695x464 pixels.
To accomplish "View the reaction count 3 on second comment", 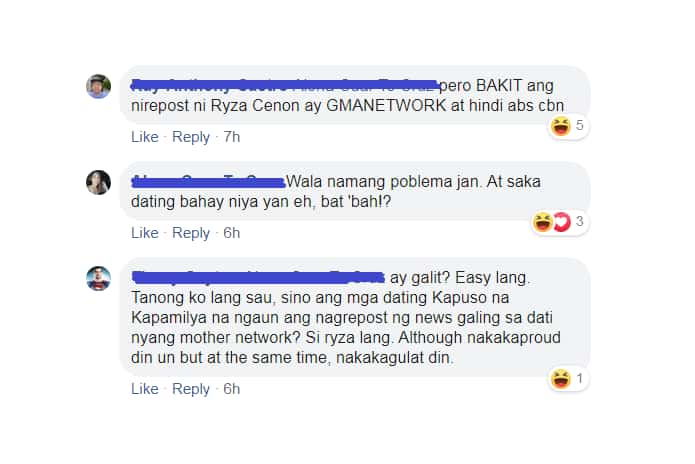I will (x=579, y=222).
